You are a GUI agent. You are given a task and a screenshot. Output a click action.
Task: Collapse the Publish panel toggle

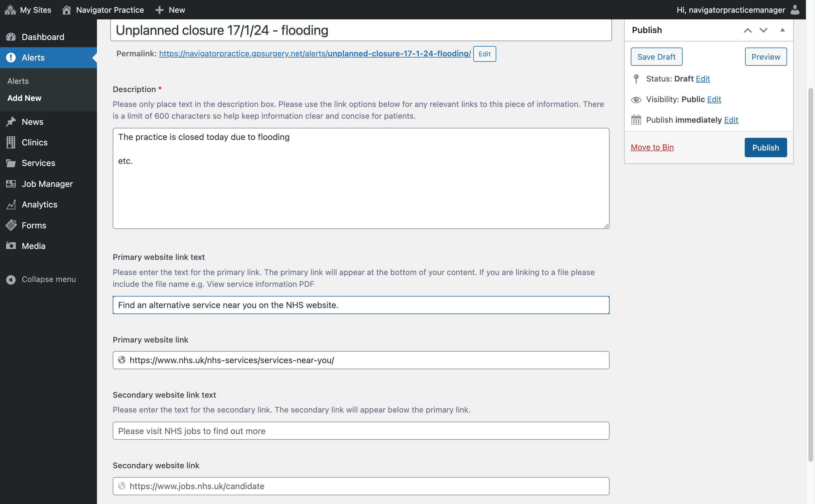tap(782, 30)
